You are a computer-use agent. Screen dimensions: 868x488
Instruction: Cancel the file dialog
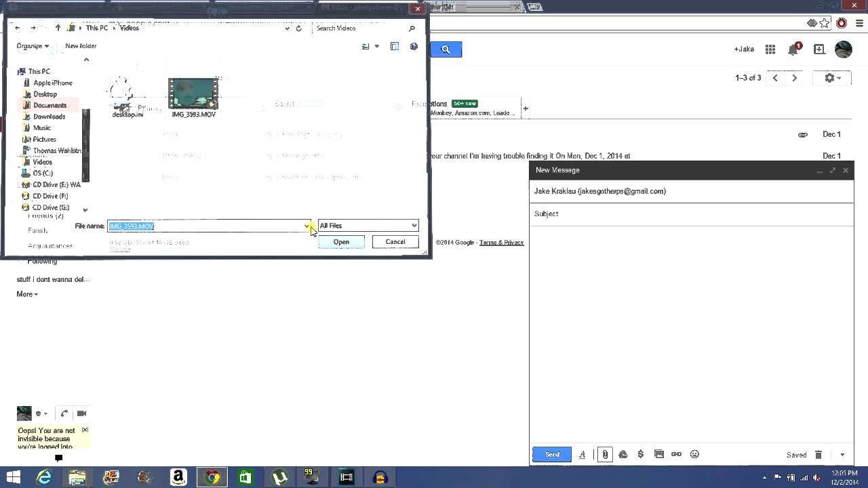pos(395,242)
